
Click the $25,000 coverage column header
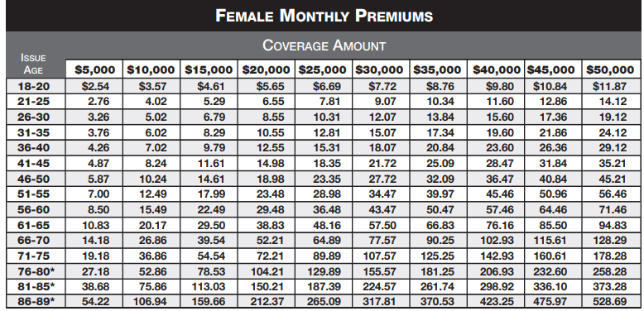point(322,69)
